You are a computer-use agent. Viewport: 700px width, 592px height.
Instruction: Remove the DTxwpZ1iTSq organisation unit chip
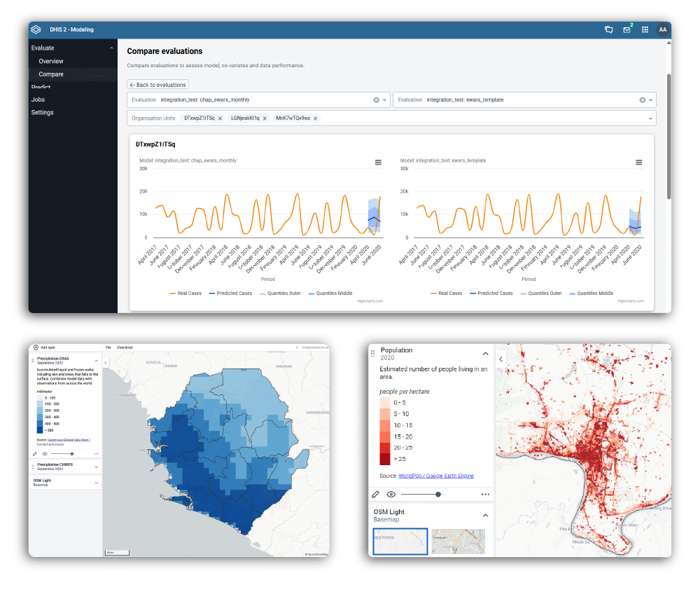pyautogui.click(x=220, y=118)
